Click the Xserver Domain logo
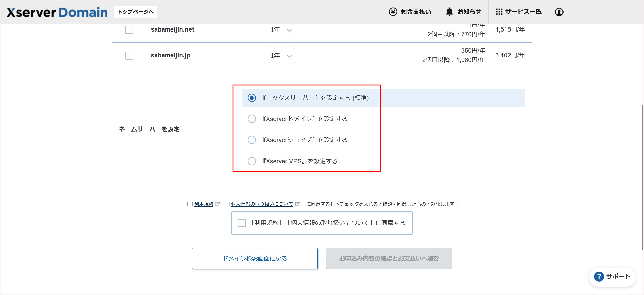This screenshot has height=295, width=644. click(x=57, y=12)
